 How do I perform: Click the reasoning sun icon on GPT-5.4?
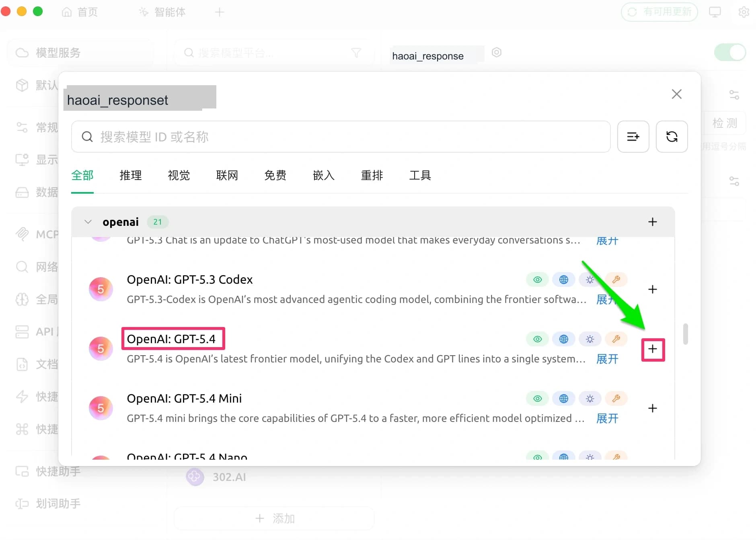pos(590,339)
